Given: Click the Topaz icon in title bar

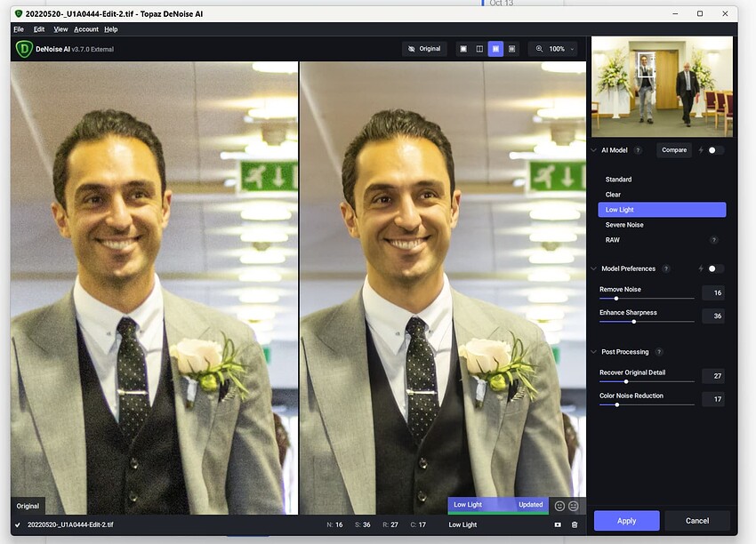Looking at the screenshot, I should 19,14.
